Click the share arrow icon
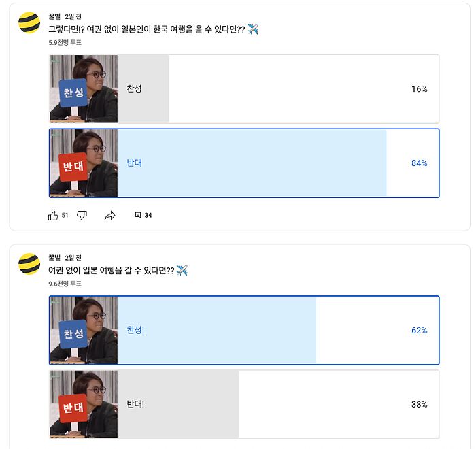The width and height of the screenshot is (476, 449). (x=110, y=216)
